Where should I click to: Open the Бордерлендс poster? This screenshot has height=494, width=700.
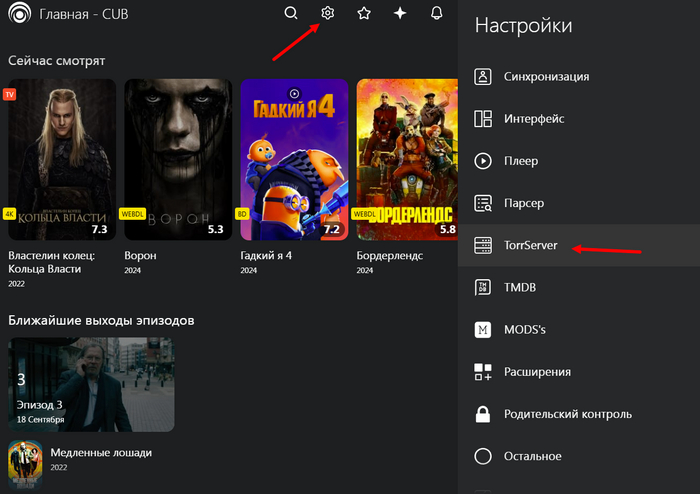coord(407,159)
